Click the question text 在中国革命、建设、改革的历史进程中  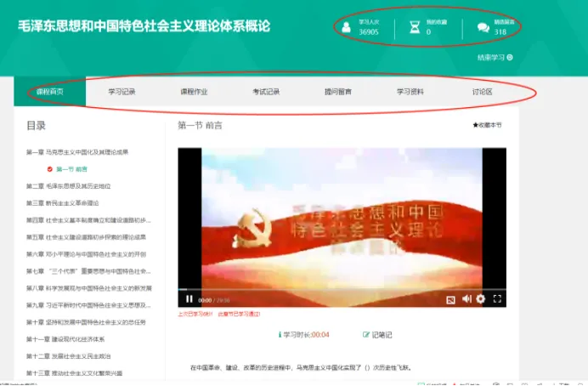click(x=301, y=367)
